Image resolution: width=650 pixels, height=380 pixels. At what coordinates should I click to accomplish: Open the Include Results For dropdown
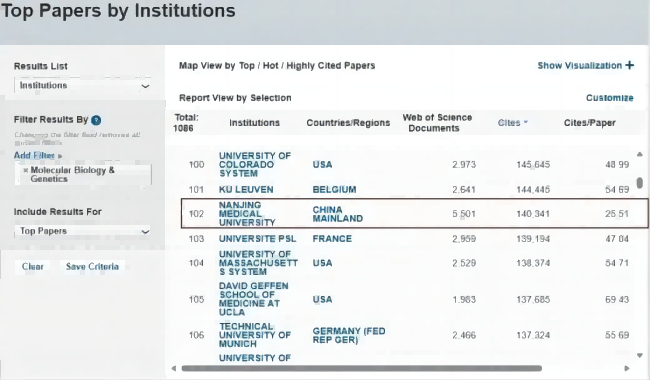82,231
